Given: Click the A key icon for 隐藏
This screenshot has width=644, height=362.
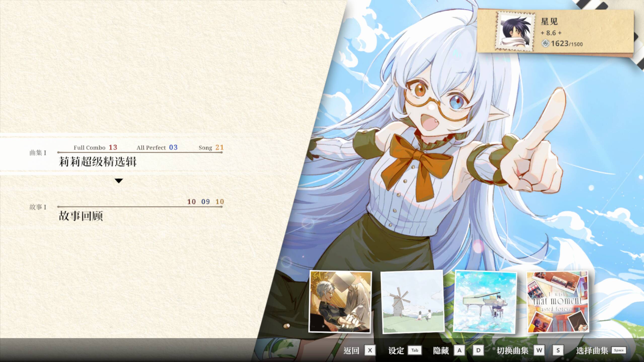Looking at the screenshot, I should [459, 350].
